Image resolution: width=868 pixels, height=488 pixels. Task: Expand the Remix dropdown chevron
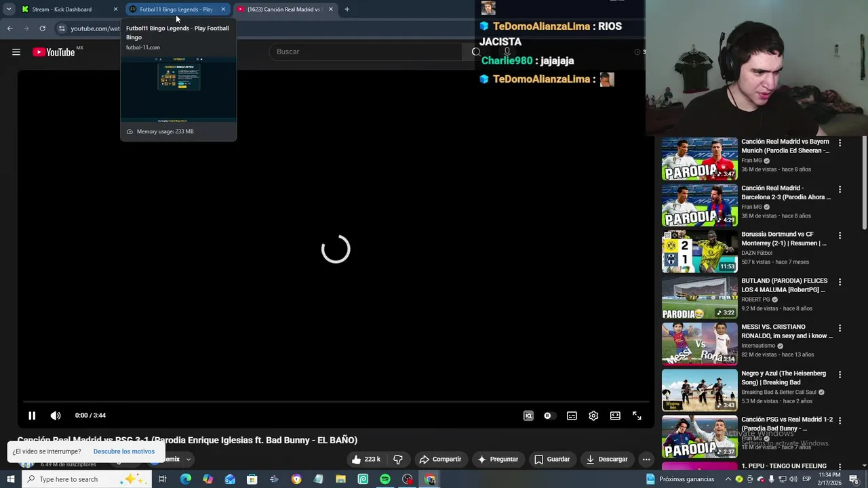(189, 459)
